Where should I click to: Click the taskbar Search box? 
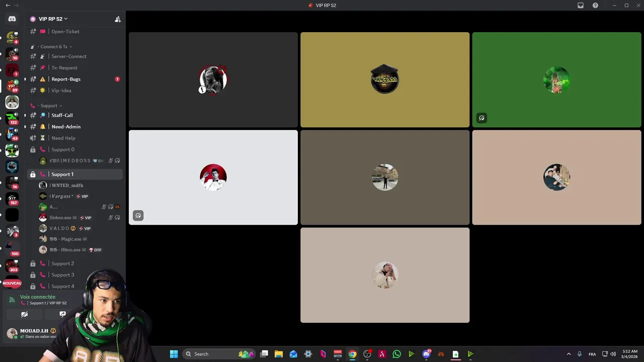pos(219,354)
